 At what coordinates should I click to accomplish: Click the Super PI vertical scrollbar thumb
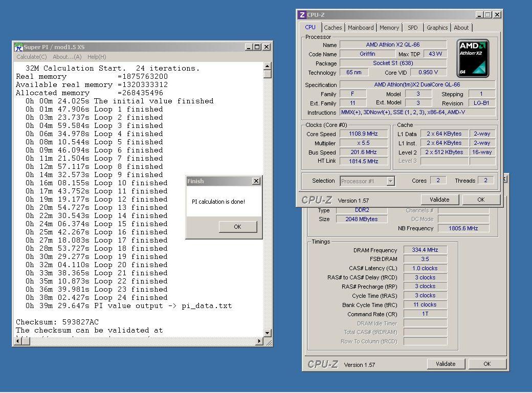pyautogui.click(x=268, y=74)
